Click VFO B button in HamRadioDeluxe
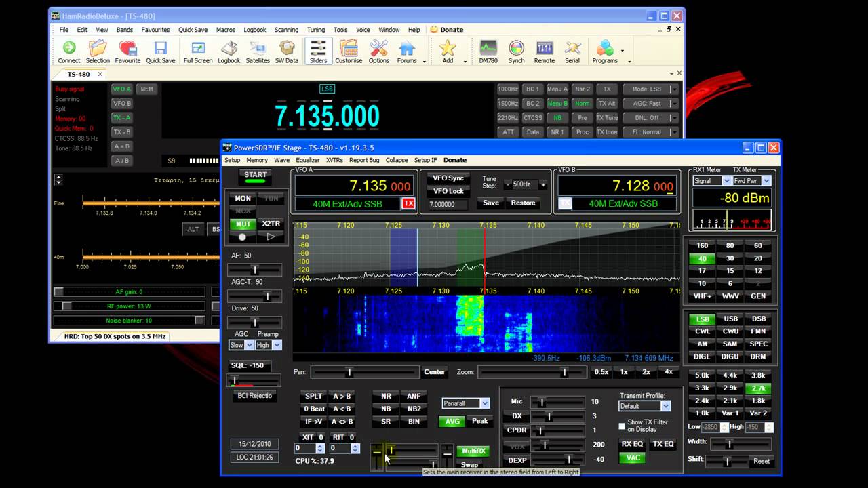Image resolution: width=868 pixels, height=488 pixels. point(122,104)
